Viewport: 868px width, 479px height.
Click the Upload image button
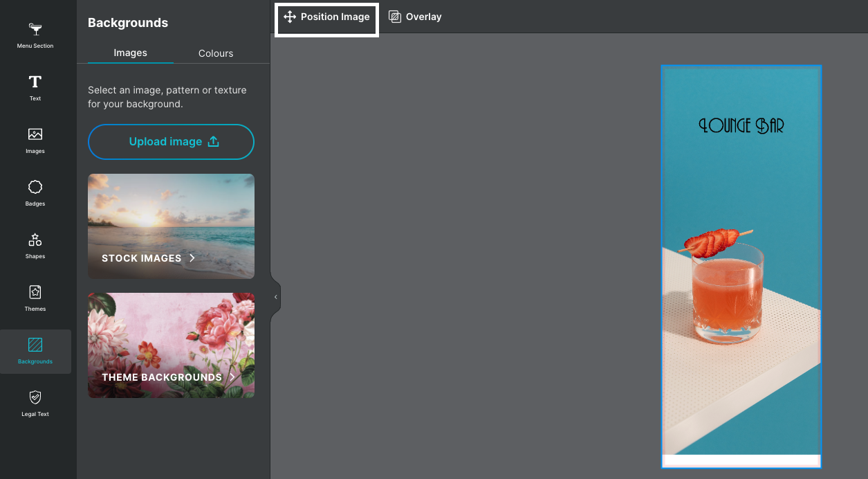(x=171, y=142)
